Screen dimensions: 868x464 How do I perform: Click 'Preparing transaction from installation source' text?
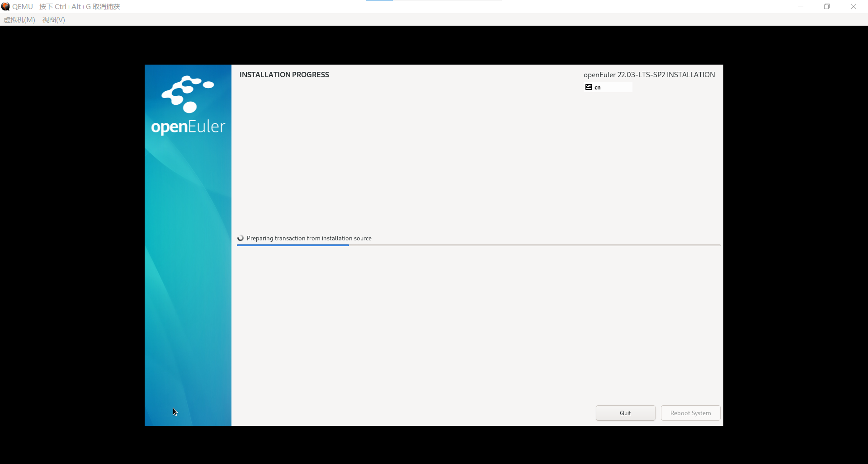point(309,238)
